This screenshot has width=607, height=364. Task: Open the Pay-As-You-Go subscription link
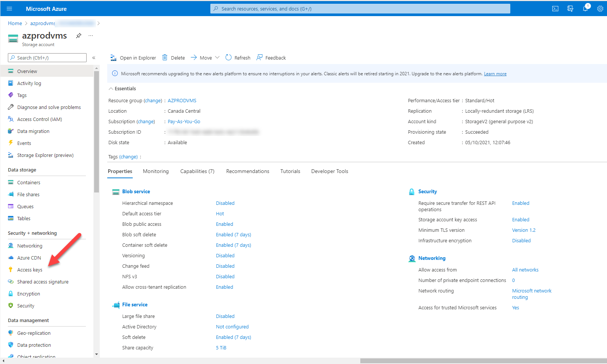tap(184, 122)
